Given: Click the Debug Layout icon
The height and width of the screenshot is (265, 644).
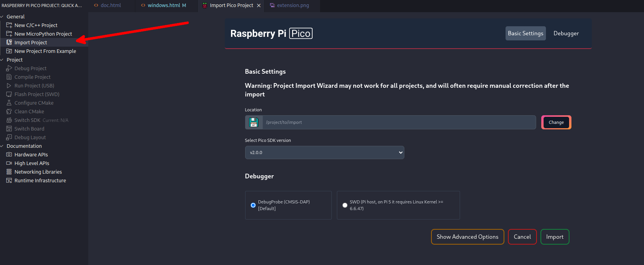Looking at the screenshot, I should (9, 137).
